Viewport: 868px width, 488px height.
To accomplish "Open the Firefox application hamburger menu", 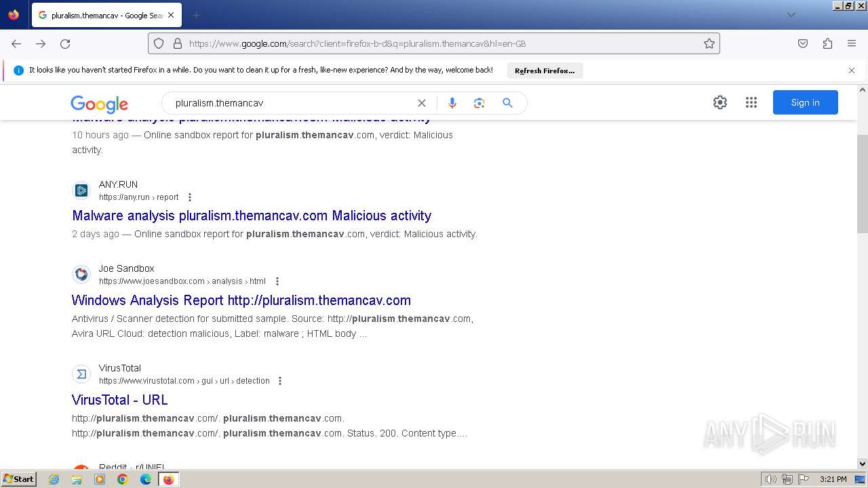I will pos(852,43).
